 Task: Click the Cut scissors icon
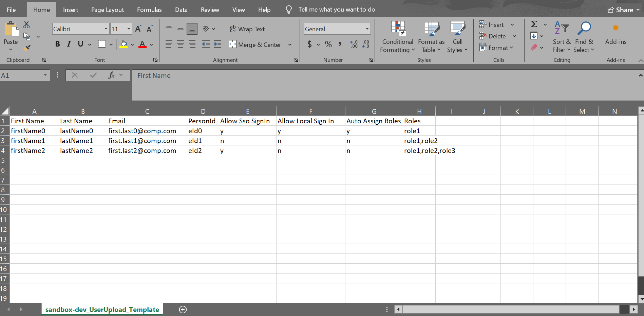pos(26,25)
